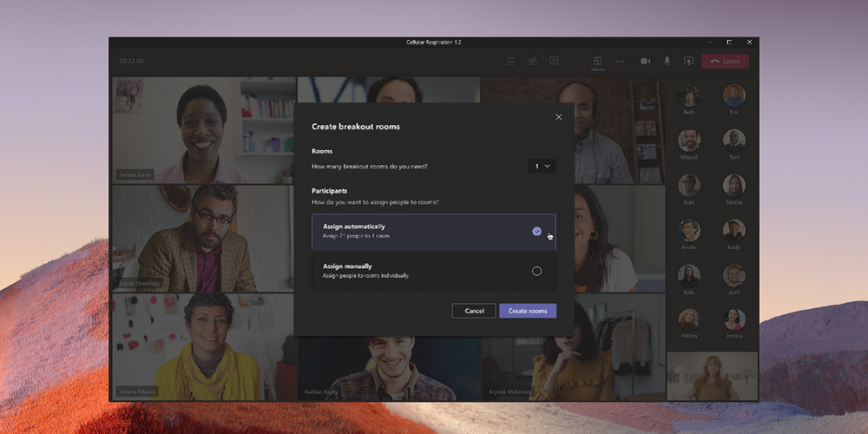
Task: Click the self-view video thumbnail at the panel bottom
Action: pyautogui.click(x=712, y=376)
